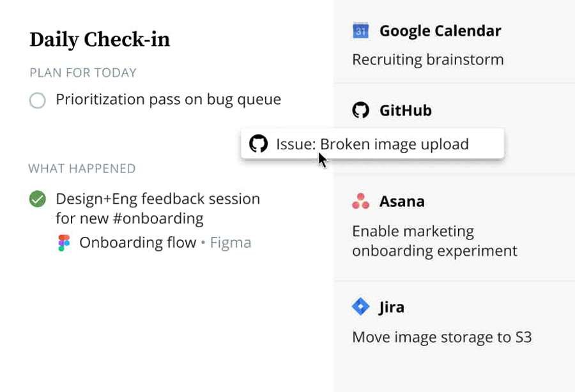Open Move image storage to S3 ticket
This screenshot has height=392, width=575.
[x=441, y=337]
